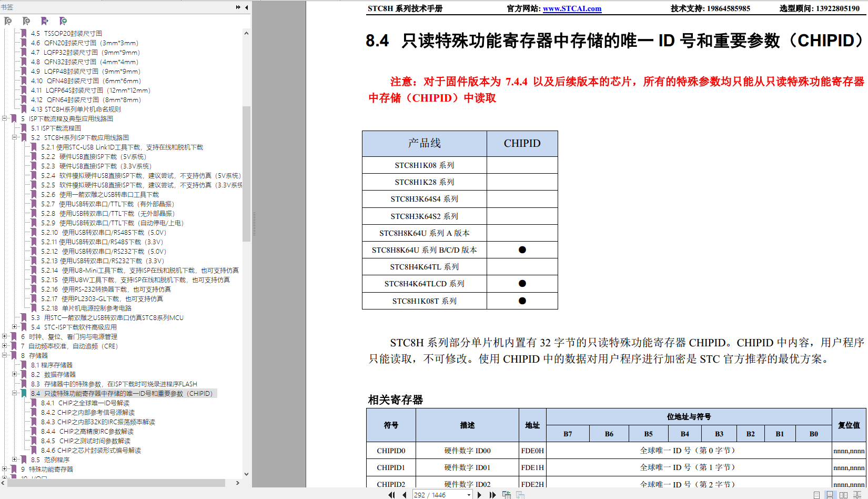Viewport: 868px width, 499px height.
Task: Click the bookmarks panel scroll down arrow
Action: pos(246,474)
